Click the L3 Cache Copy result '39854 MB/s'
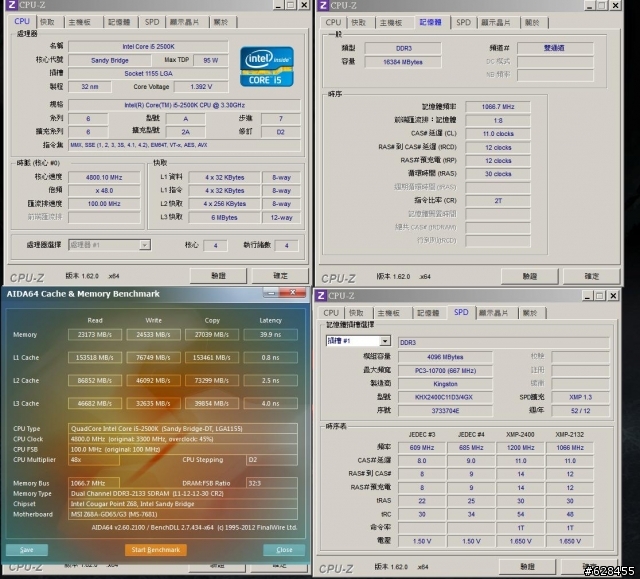 tap(211, 404)
